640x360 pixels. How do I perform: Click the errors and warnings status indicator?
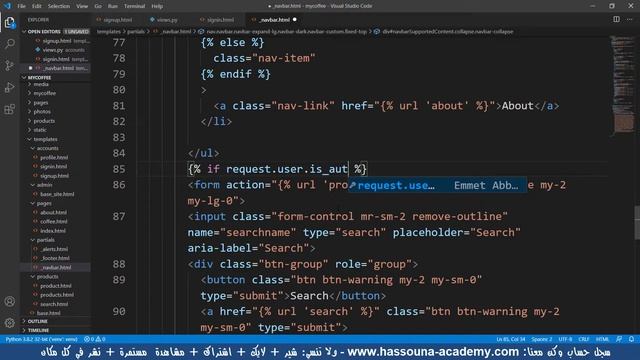pos(95,339)
